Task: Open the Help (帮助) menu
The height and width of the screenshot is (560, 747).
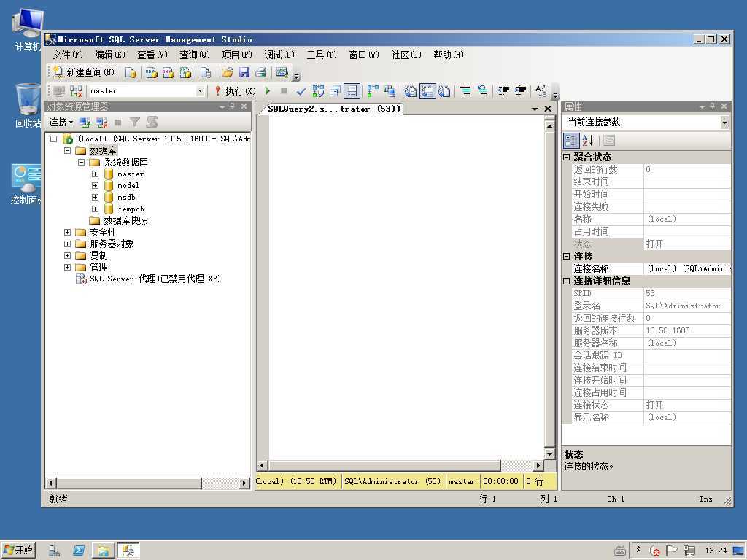Action: pos(449,55)
